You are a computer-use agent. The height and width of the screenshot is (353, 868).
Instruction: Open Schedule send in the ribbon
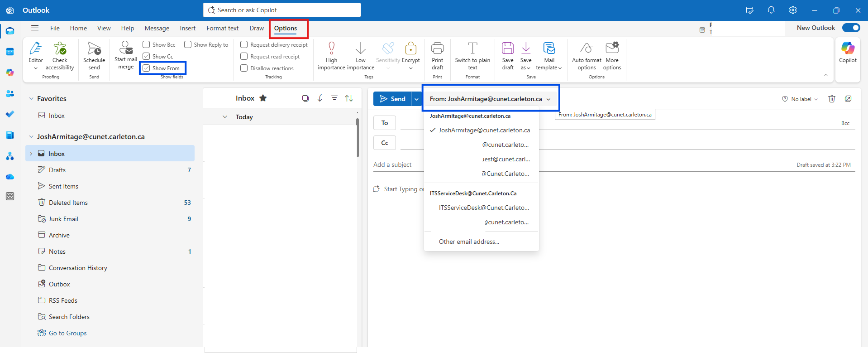coord(94,56)
